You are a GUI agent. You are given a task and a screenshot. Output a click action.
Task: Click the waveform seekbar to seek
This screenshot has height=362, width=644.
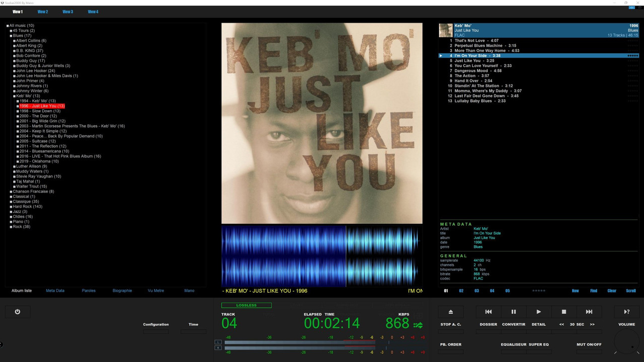click(322, 255)
